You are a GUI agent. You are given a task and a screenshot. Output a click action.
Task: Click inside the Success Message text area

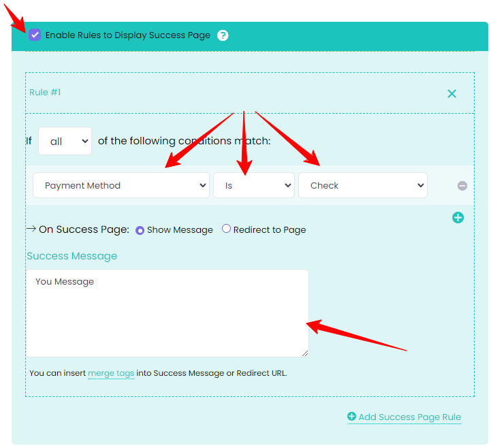click(x=167, y=313)
